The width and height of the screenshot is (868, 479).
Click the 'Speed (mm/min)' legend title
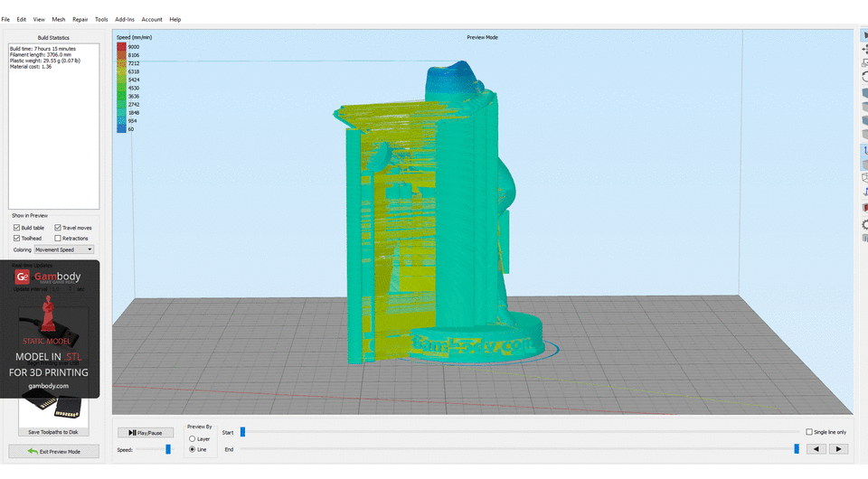(x=134, y=37)
